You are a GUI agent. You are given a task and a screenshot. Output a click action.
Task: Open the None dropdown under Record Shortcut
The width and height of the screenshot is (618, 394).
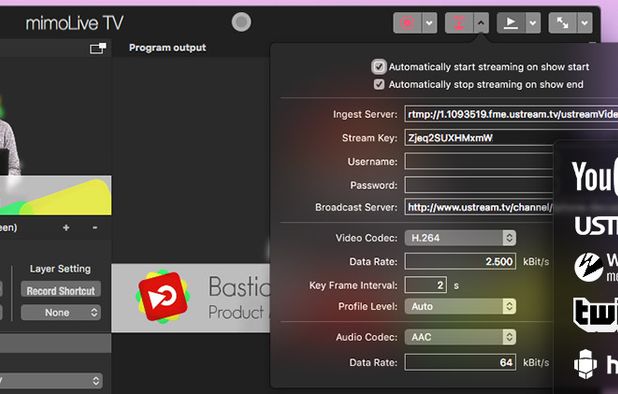[x=61, y=313]
